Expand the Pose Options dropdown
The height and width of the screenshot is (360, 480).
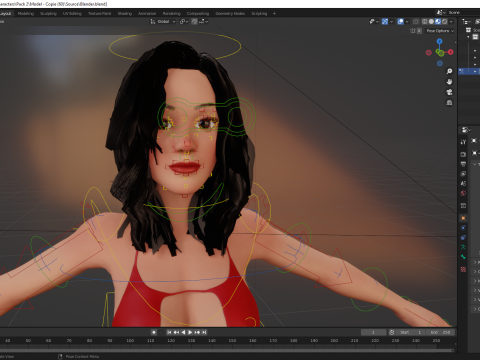click(x=440, y=31)
